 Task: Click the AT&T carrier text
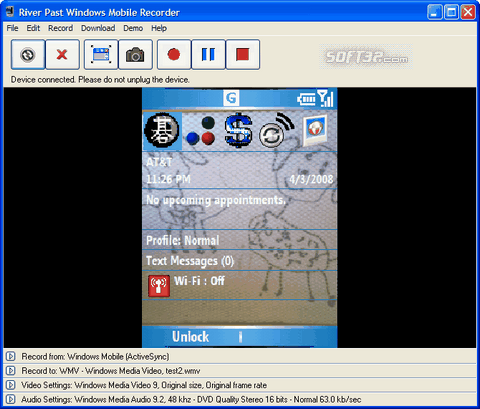point(159,162)
